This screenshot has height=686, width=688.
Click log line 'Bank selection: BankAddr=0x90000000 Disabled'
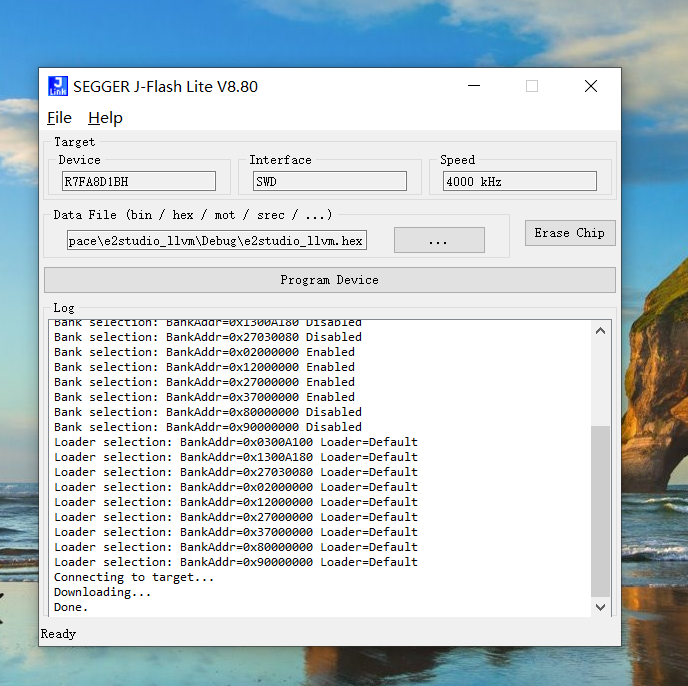[x=208, y=427]
